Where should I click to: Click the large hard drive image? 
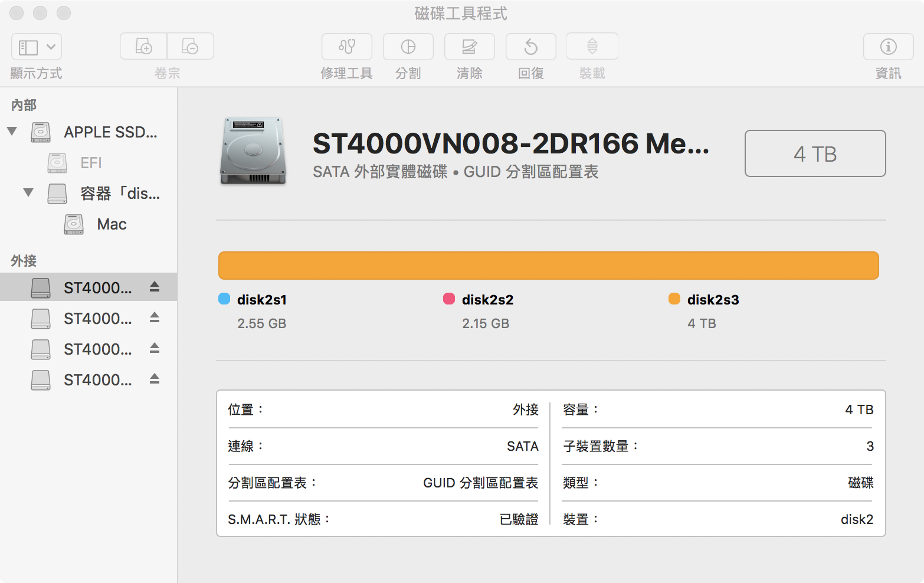253,151
